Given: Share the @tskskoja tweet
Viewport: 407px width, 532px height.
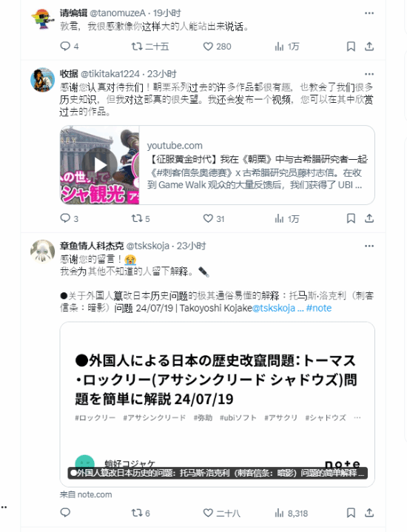Looking at the screenshot, I should (369, 513).
